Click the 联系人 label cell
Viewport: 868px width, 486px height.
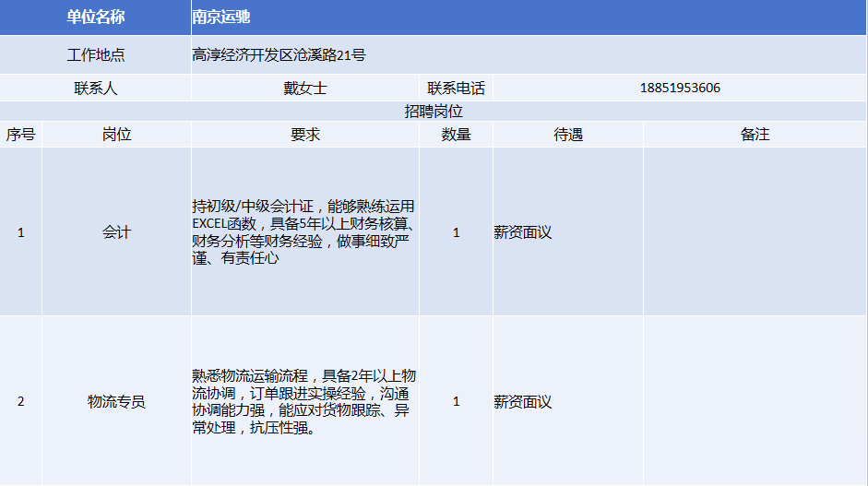(95, 89)
